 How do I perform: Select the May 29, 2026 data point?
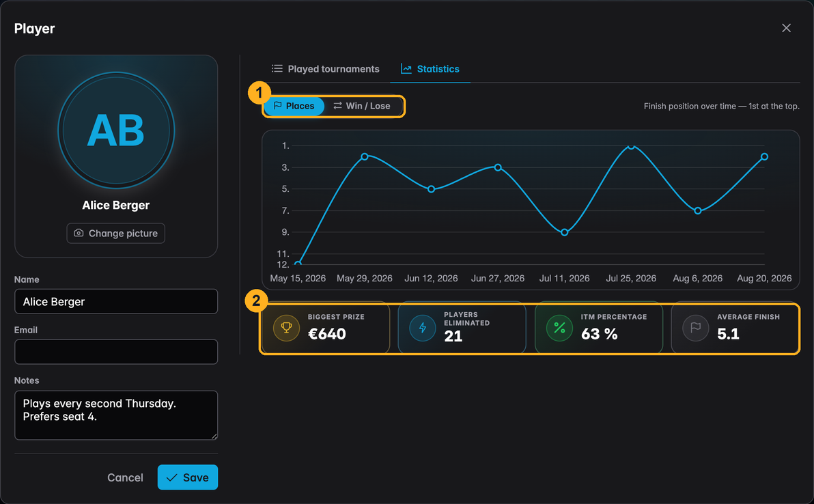click(x=365, y=156)
